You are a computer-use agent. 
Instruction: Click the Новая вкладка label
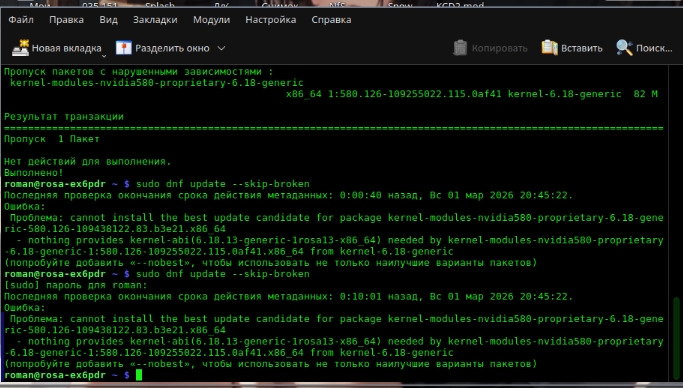coord(67,48)
